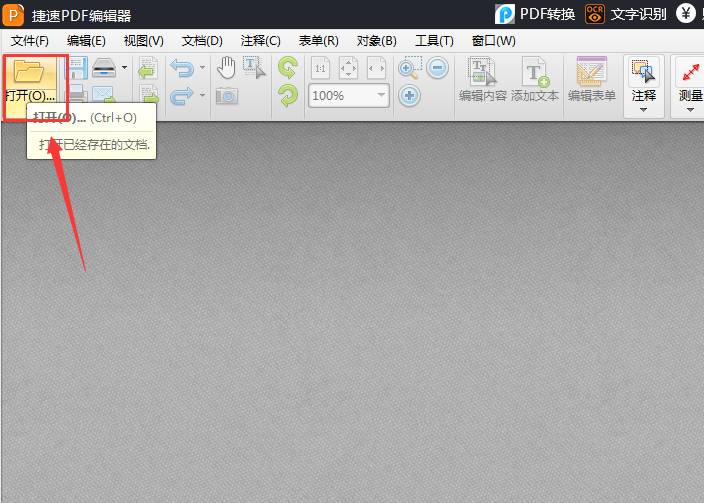
Task: Click the 编辑内容 edit content tool
Action: (x=483, y=79)
